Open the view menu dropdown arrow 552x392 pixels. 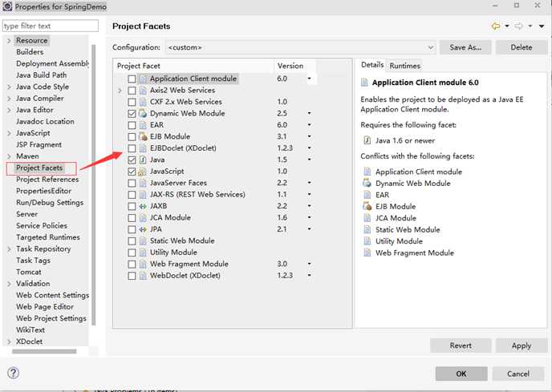click(x=542, y=26)
